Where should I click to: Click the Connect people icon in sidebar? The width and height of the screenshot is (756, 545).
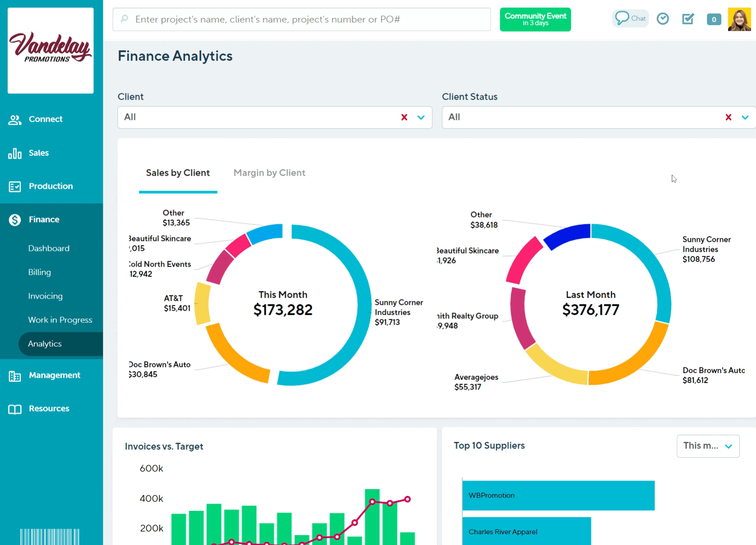click(x=14, y=120)
